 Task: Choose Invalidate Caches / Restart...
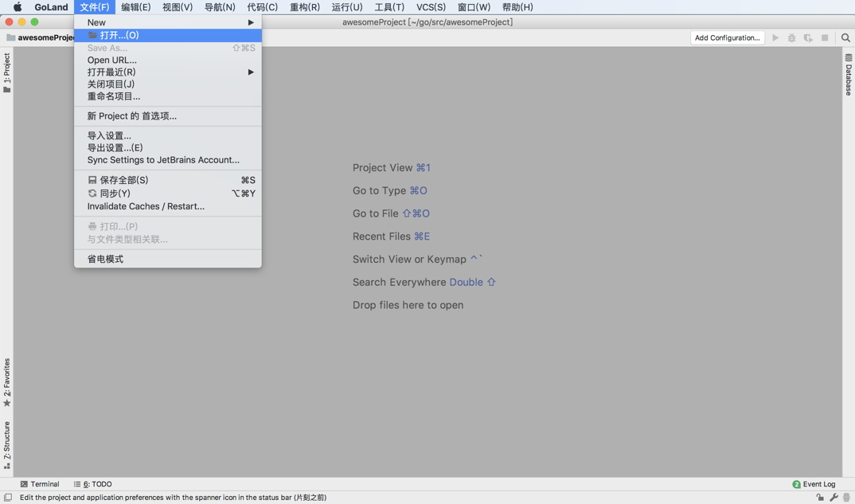(168, 206)
